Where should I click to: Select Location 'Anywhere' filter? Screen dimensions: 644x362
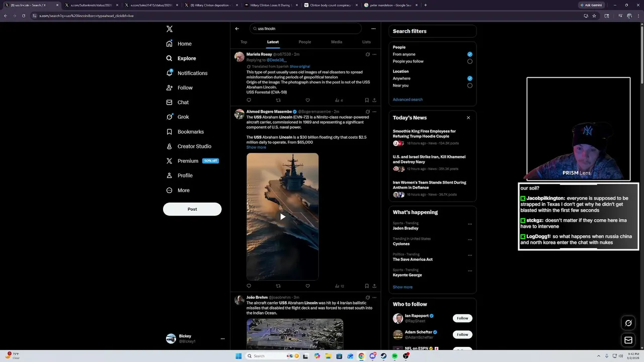(470, 78)
